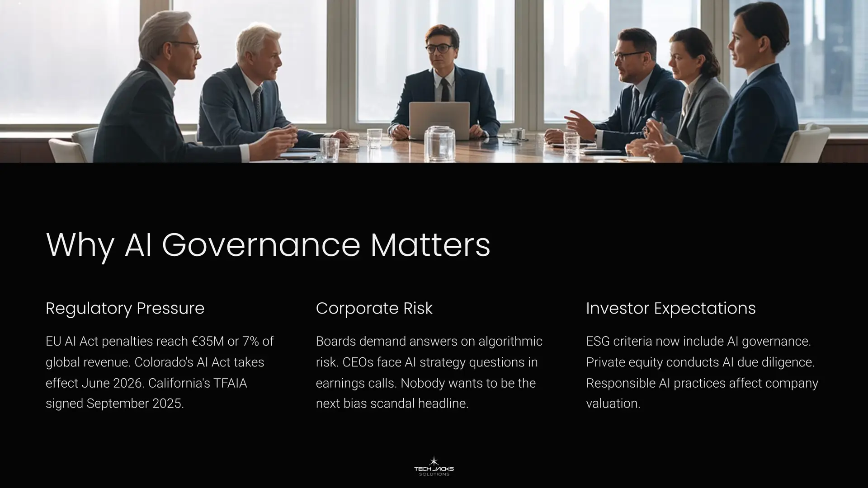Click the word "valuation" in the last column
The height and width of the screenshot is (488, 868).
click(613, 404)
